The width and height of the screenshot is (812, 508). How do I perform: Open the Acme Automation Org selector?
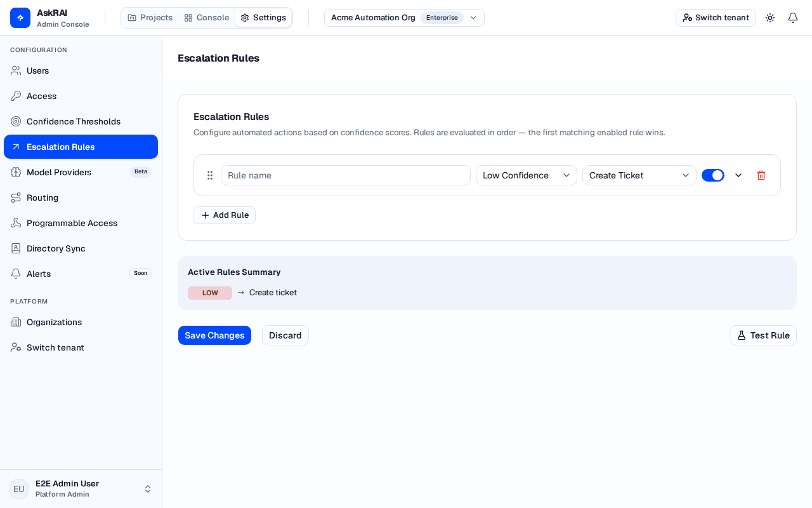404,18
